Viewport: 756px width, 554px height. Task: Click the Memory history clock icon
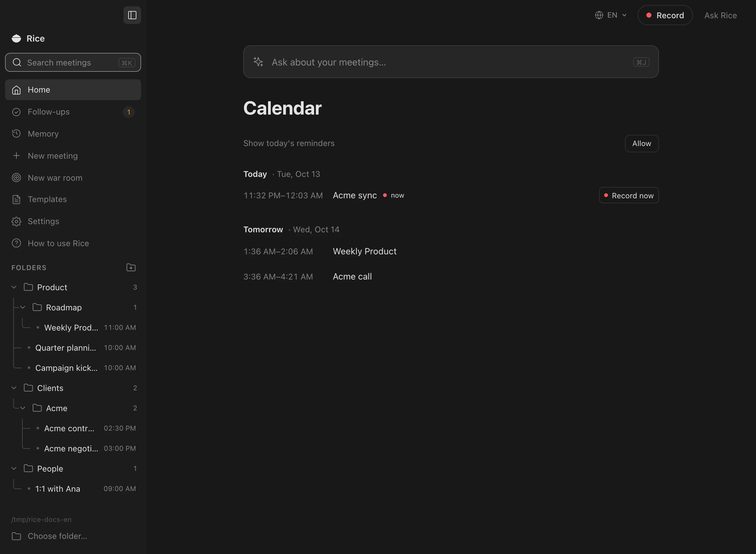[x=16, y=134]
